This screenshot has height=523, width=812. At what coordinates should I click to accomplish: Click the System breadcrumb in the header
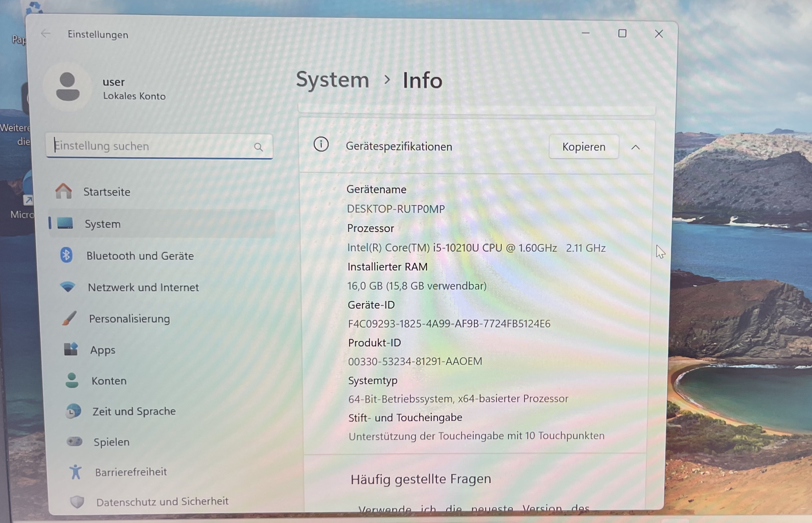click(x=332, y=80)
